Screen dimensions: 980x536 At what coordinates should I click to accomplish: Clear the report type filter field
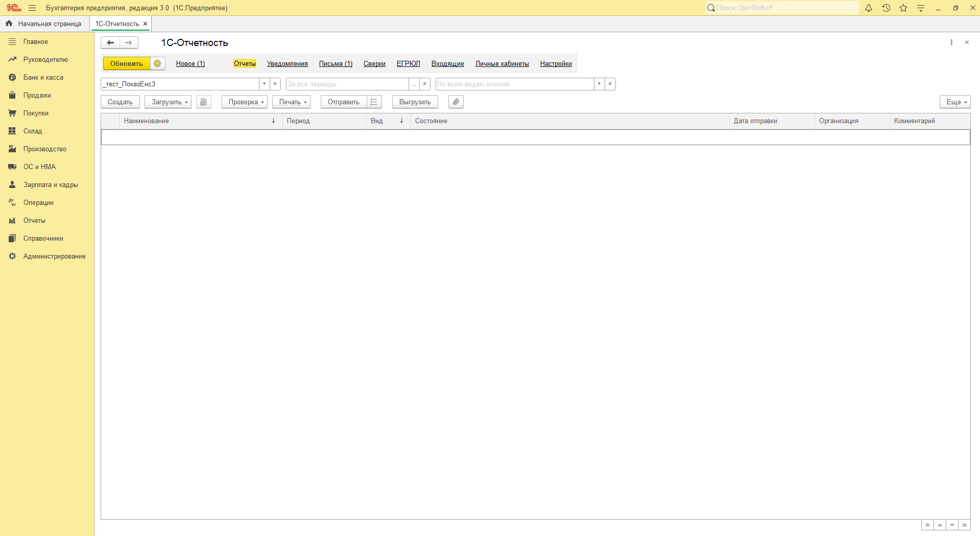click(x=610, y=84)
